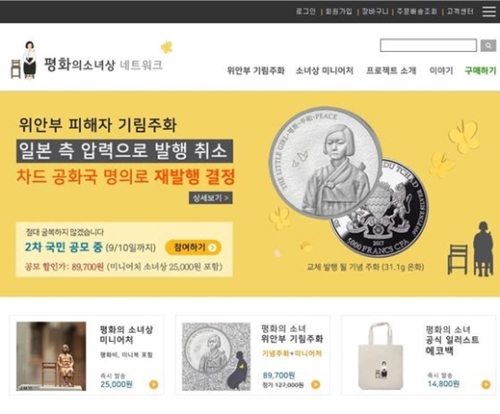
Task: Open 소녀상 미니어처 menu
Action: click(x=324, y=71)
